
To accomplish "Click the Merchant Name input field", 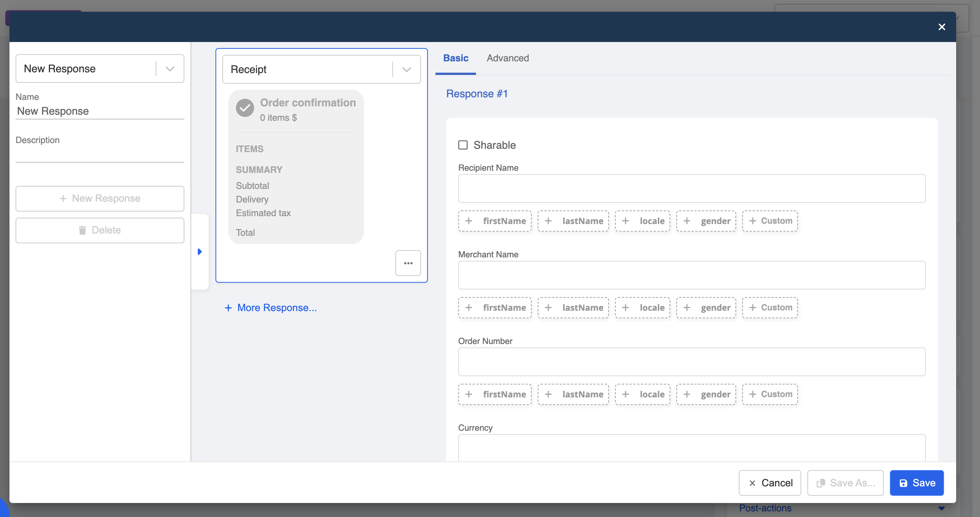I will click(x=691, y=275).
